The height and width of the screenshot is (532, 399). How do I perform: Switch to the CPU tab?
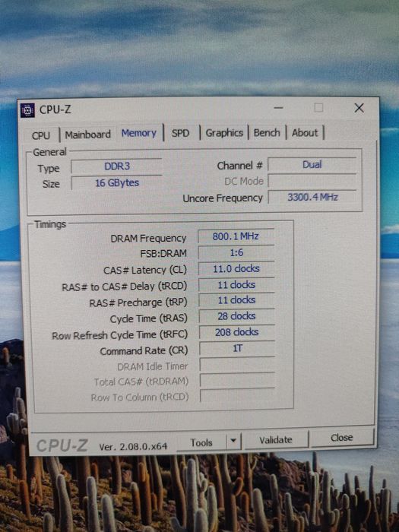(41, 135)
